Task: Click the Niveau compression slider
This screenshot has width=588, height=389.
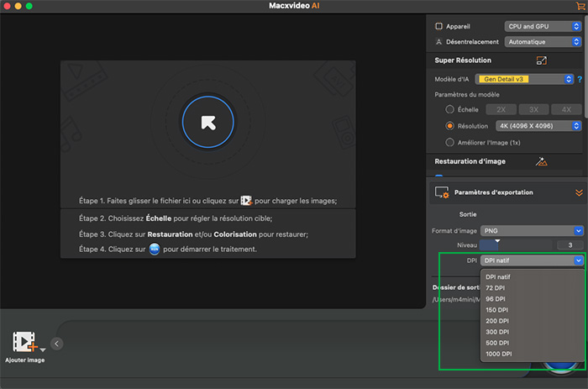Action: point(516,245)
